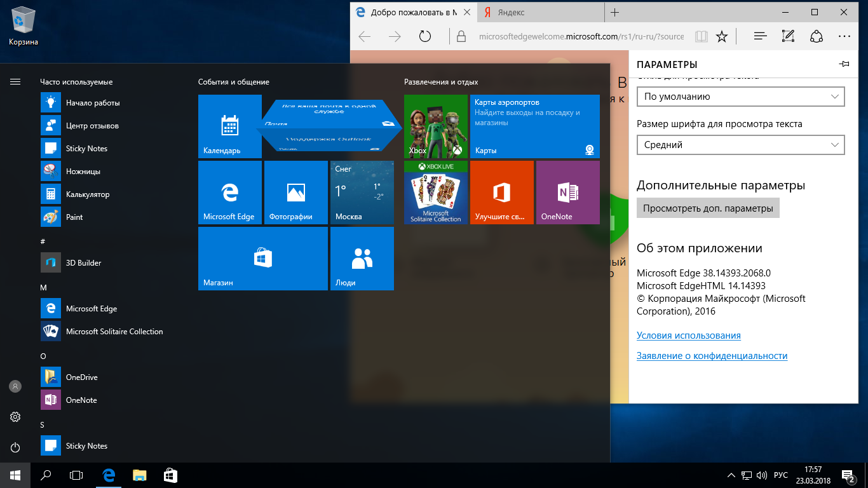Click the Edge Hub icon
Image resolution: width=868 pixels, height=488 pixels.
coord(759,36)
